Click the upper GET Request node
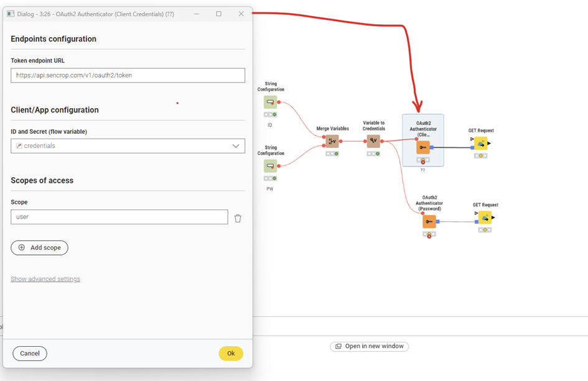The image size is (588, 381). pyautogui.click(x=481, y=144)
